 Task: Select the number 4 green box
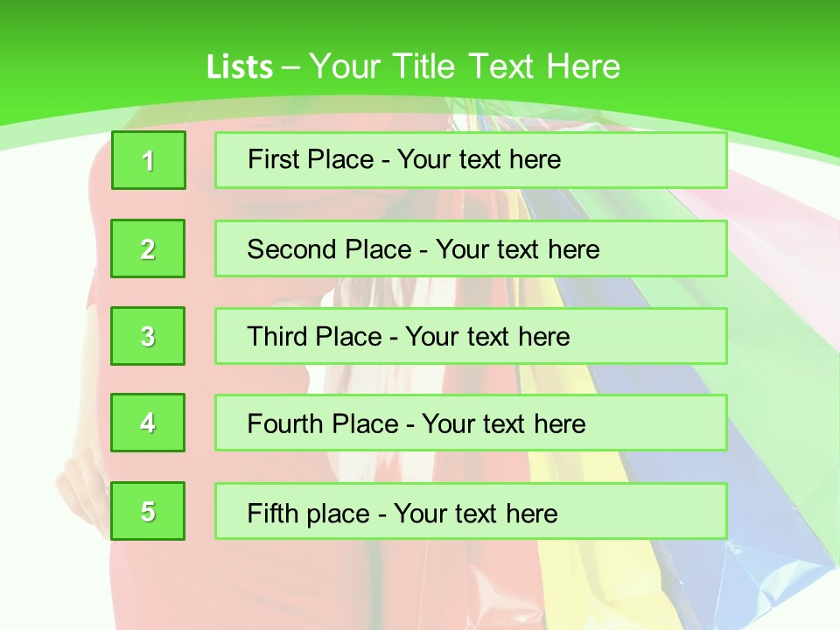click(148, 423)
